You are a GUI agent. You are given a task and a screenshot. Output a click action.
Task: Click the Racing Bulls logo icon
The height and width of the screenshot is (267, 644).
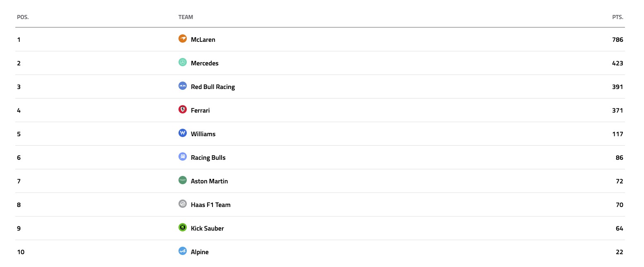click(183, 156)
